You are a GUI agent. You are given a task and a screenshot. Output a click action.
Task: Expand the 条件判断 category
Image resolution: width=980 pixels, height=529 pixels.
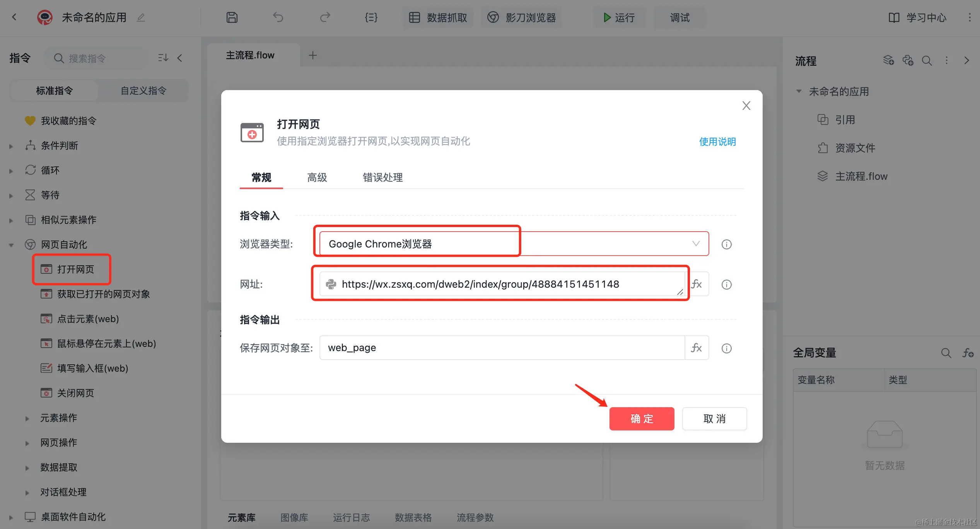[x=11, y=146]
